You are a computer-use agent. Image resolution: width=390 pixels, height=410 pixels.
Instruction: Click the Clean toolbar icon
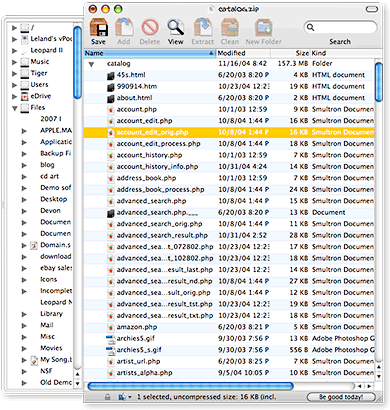click(230, 27)
